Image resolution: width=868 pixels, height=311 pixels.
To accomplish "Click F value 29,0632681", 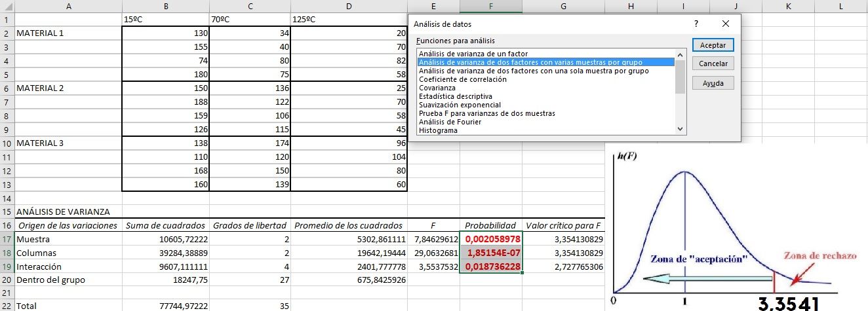I will point(433,253).
